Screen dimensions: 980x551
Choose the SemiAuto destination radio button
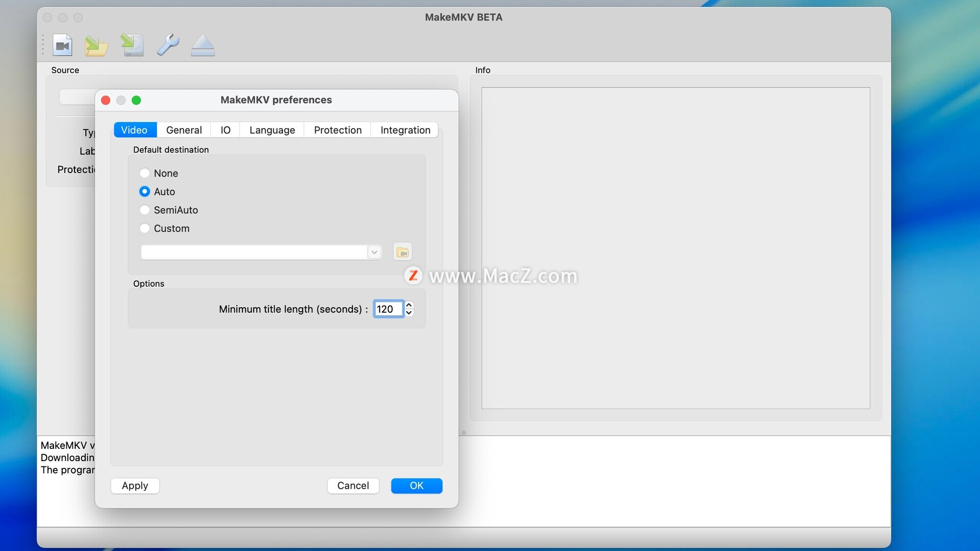(145, 210)
